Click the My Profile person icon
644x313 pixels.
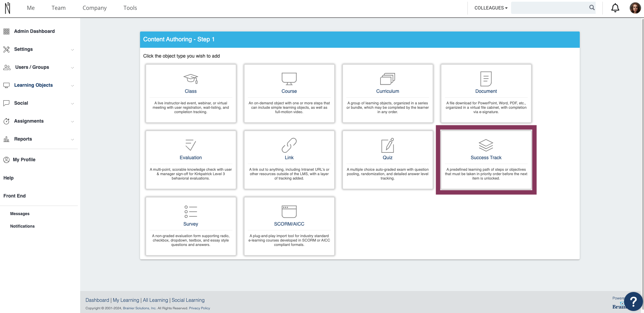(x=6, y=160)
